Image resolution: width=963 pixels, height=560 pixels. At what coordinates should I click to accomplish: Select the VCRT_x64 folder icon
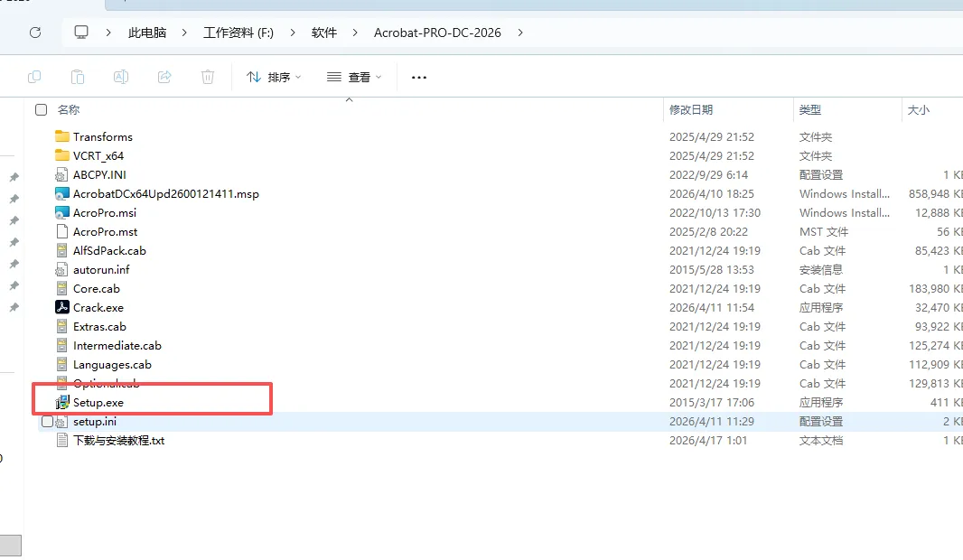[x=62, y=155]
